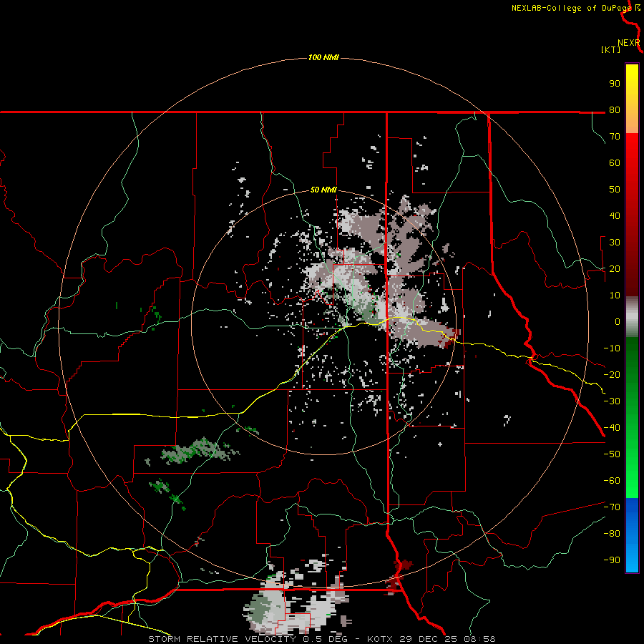644x644 pixels.
Task: Click the 90 value on velocity scale
Action: 615,84
